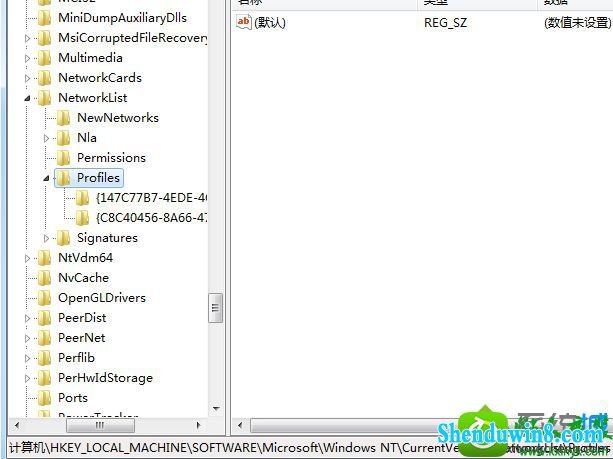Expand the Nla key
The width and height of the screenshot is (613, 459).
tap(46, 138)
